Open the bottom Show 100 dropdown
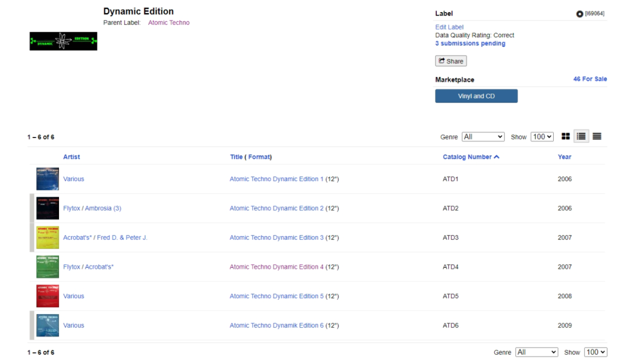Viewport: 619px width, 364px height. pyautogui.click(x=596, y=352)
